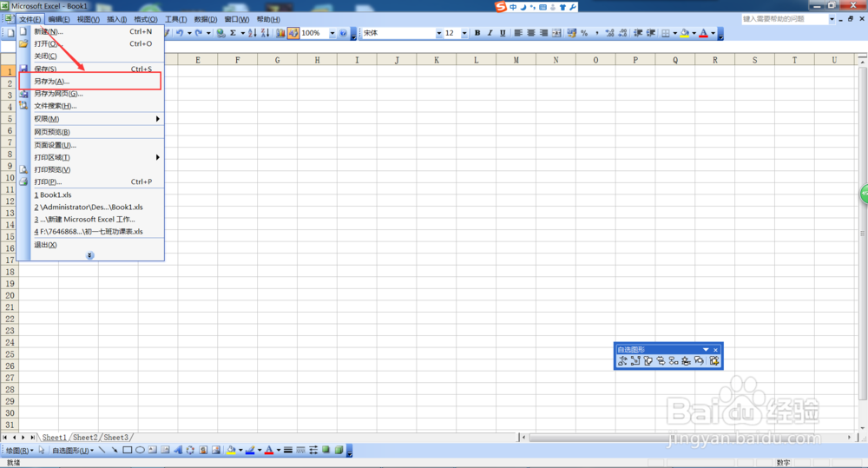The width and height of the screenshot is (868, 468).
Task: Click the Insert Diagram icon
Action: coord(190,451)
